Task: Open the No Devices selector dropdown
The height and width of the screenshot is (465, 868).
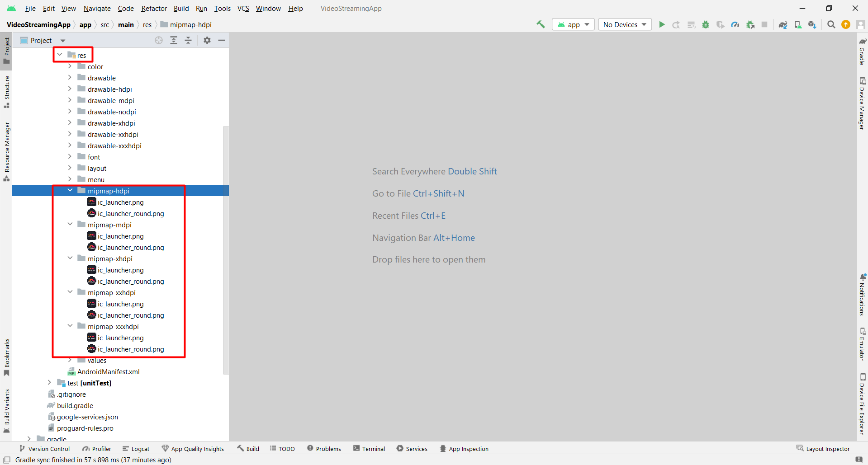Action: coord(625,24)
